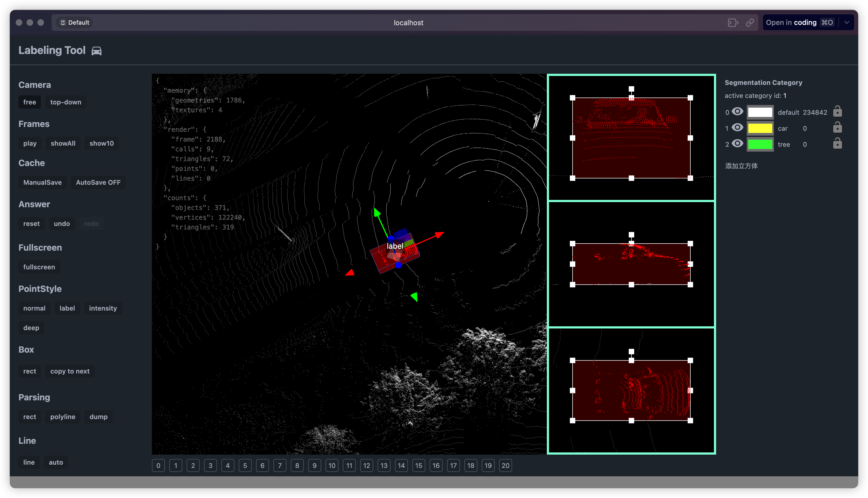This screenshot has height=498, width=868.
Task: Click Open in coding button
Action: coord(800,23)
